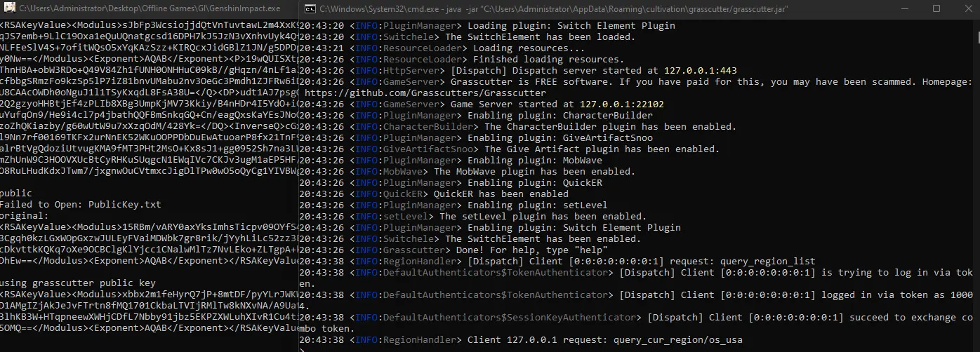Click the cmd.exe icon in the title bar
The width and height of the screenshot is (980, 352).
click(308, 9)
